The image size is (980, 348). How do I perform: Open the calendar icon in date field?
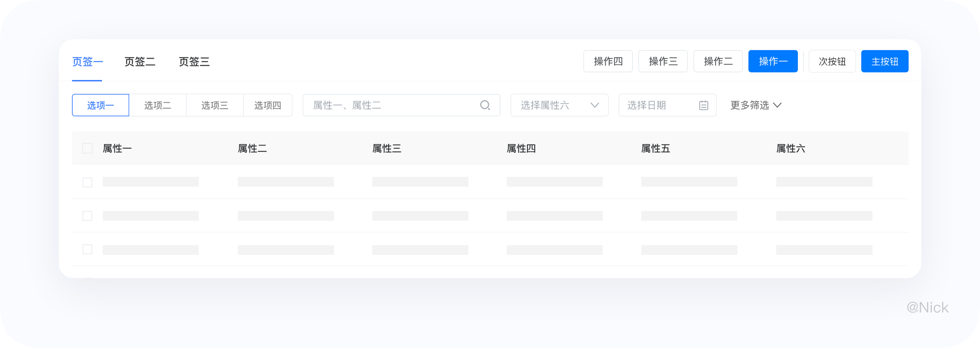pos(704,105)
